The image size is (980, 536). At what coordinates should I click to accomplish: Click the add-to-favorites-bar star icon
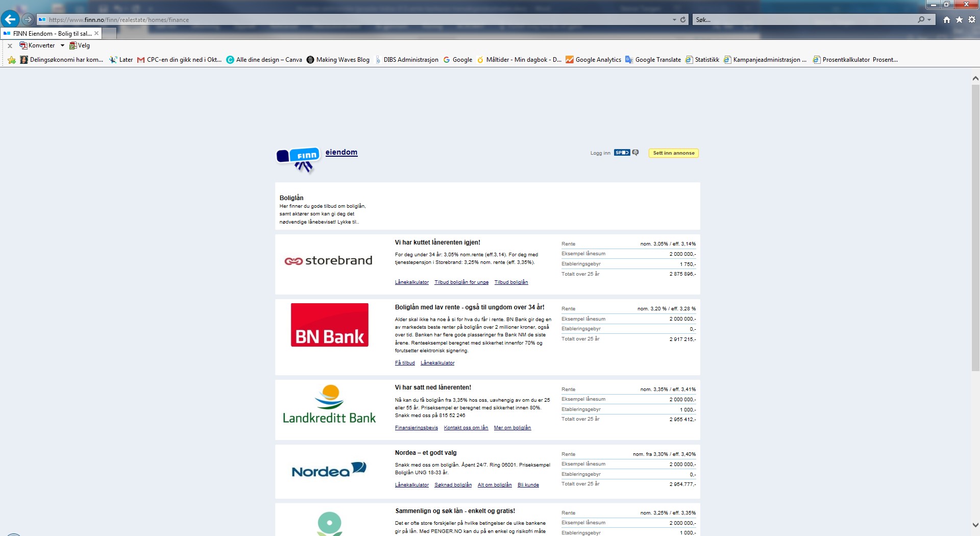coord(12,60)
